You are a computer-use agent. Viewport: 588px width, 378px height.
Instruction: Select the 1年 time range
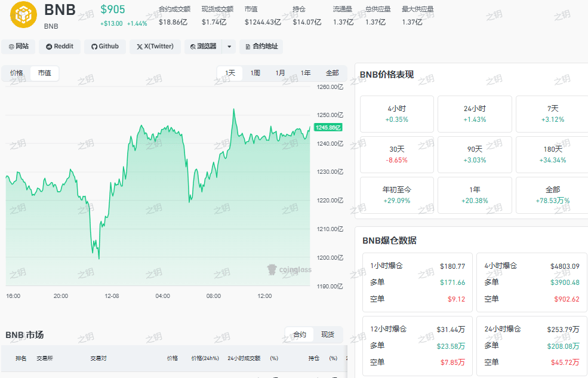click(306, 73)
